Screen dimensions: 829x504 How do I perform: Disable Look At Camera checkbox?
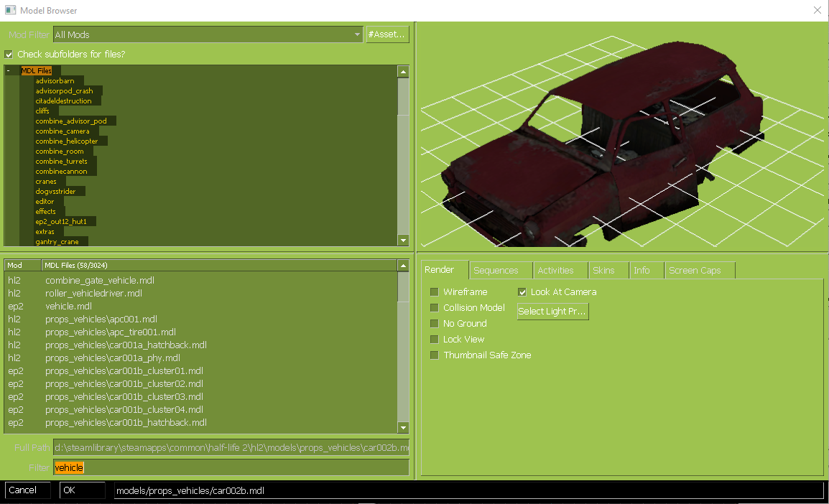522,292
